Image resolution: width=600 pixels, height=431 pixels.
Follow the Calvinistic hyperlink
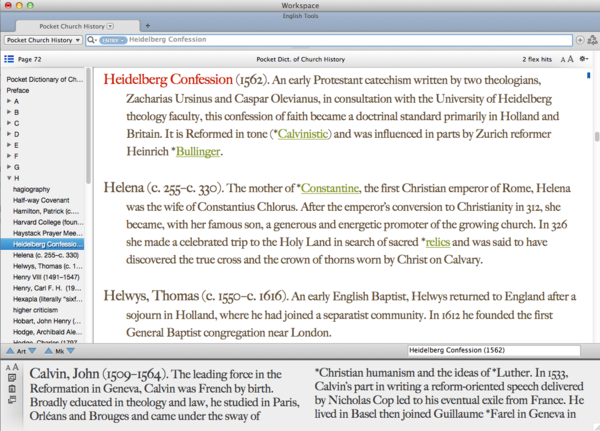(303, 134)
